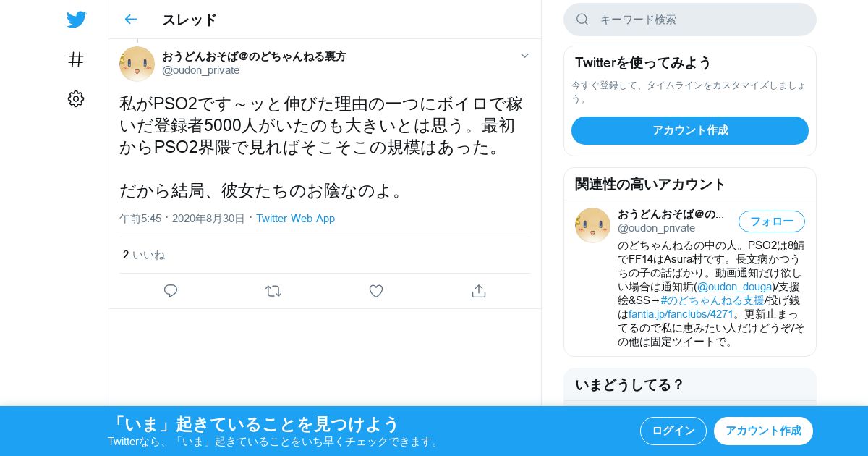Open the settings gear icon

coord(76,99)
